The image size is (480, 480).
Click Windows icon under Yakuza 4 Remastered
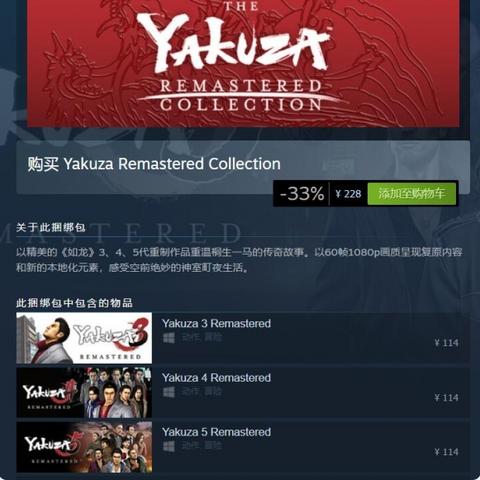(169, 392)
